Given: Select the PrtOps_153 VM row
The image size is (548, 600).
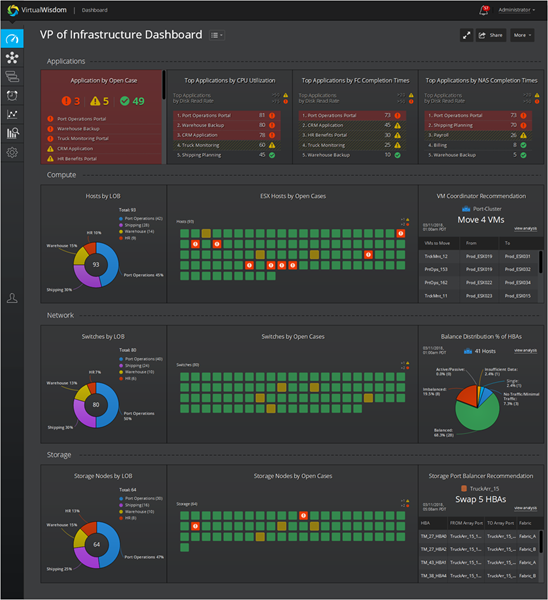Looking at the screenshot, I should click(478, 269).
